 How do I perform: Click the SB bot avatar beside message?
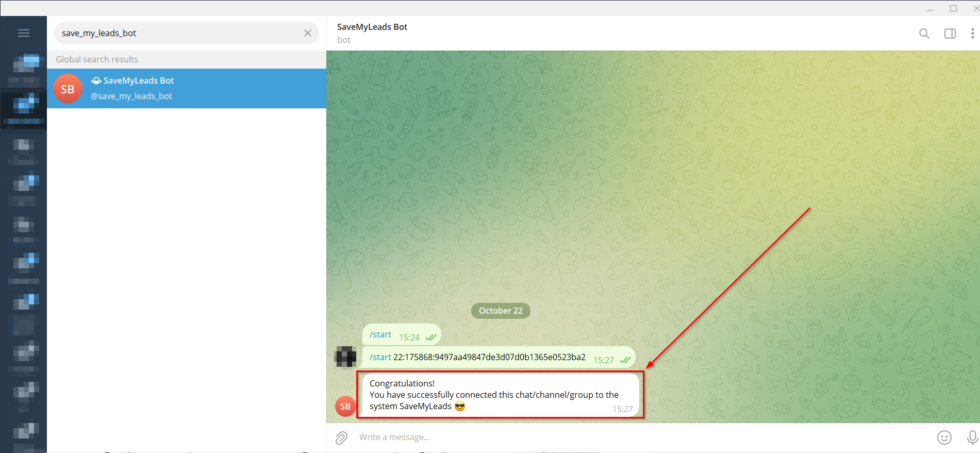[x=345, y=407]
